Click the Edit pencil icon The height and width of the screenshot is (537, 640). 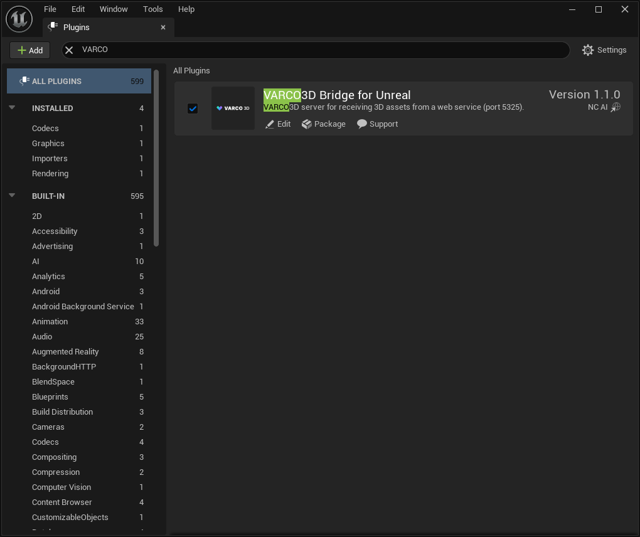coord(269,124)
